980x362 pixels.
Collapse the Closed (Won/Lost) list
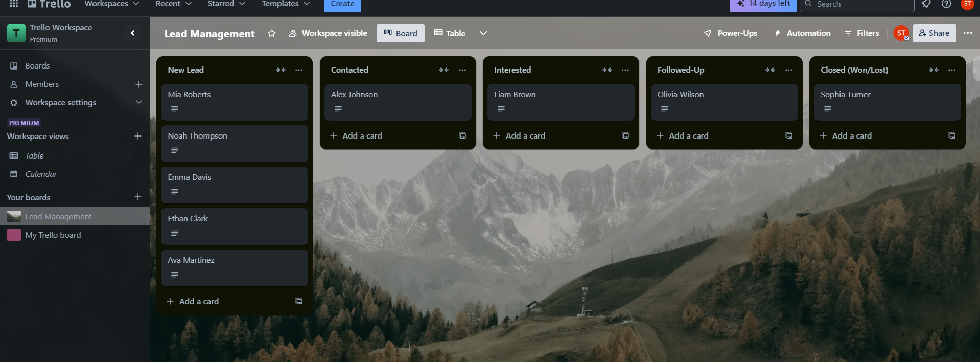[x=934, y=70]
